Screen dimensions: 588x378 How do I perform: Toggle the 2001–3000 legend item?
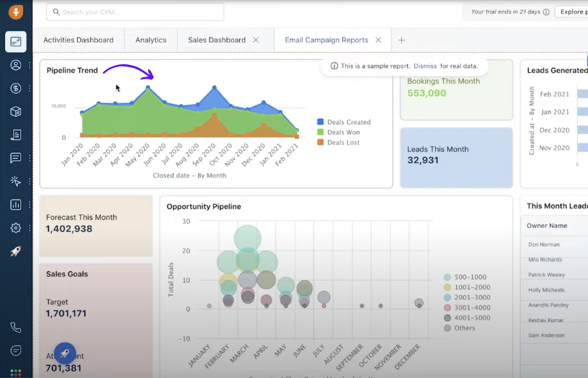(x=467, y=297)
